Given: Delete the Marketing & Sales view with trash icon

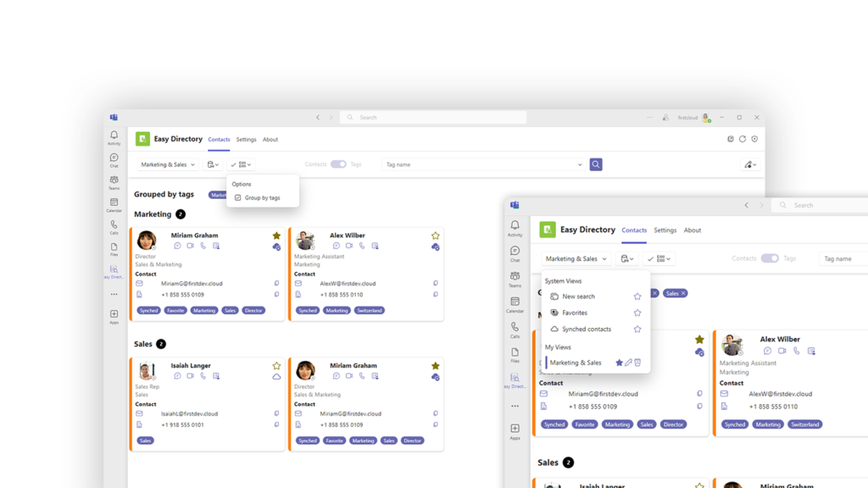Looking at the screenshot, I should [x=637, y=363].
